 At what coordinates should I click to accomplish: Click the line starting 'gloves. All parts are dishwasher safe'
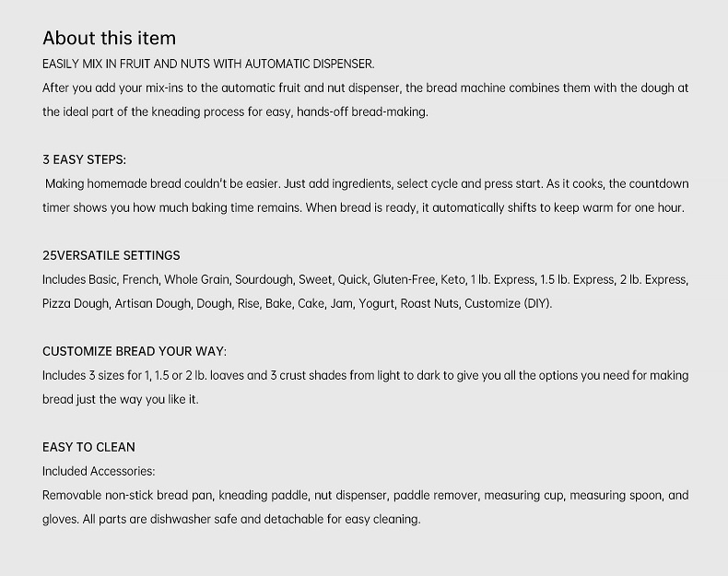click(230, 519)
